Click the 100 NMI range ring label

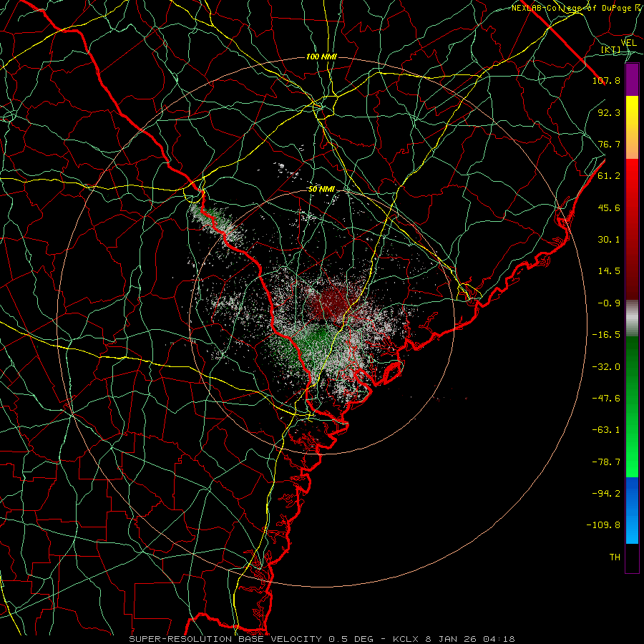pyautogui.click(x=321, y=57)
